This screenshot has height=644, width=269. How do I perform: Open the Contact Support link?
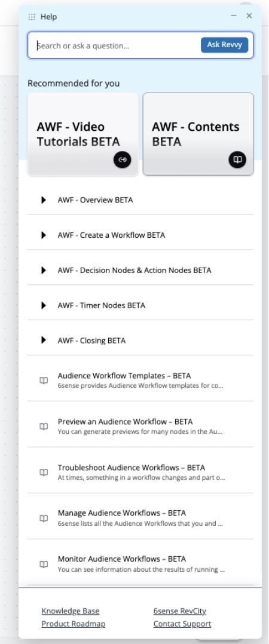(182, 624)
